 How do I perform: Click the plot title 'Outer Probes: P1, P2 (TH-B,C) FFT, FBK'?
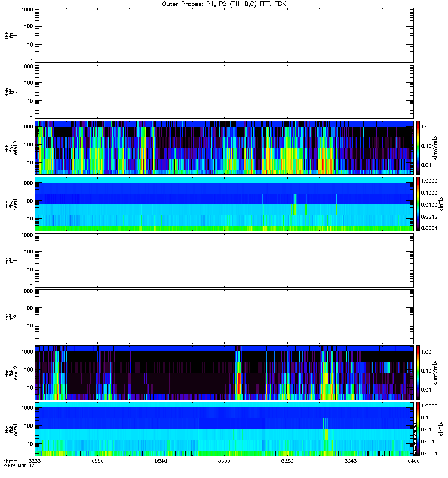pyautogui.click(x=223, y=4)
